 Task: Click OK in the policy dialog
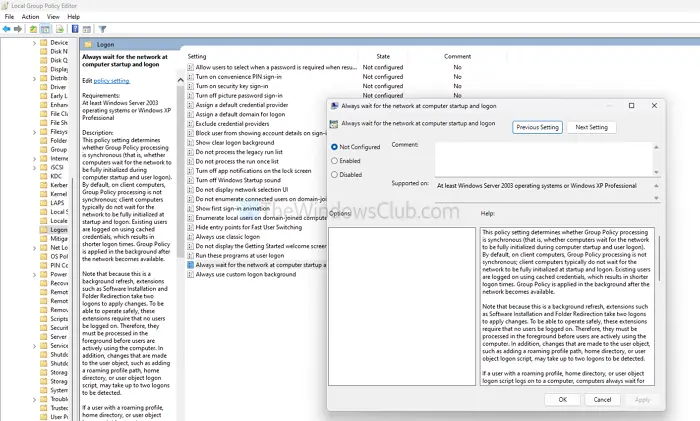562,400
